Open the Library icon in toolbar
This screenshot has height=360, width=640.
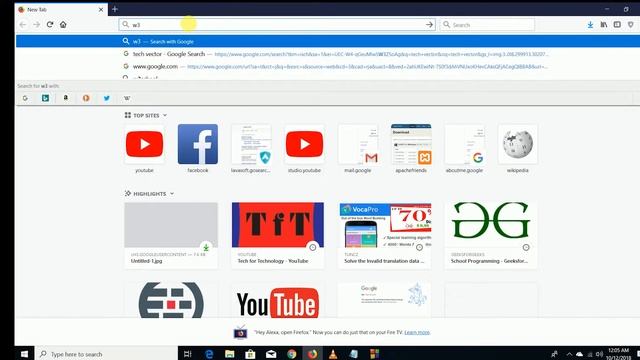click(604, 25)
